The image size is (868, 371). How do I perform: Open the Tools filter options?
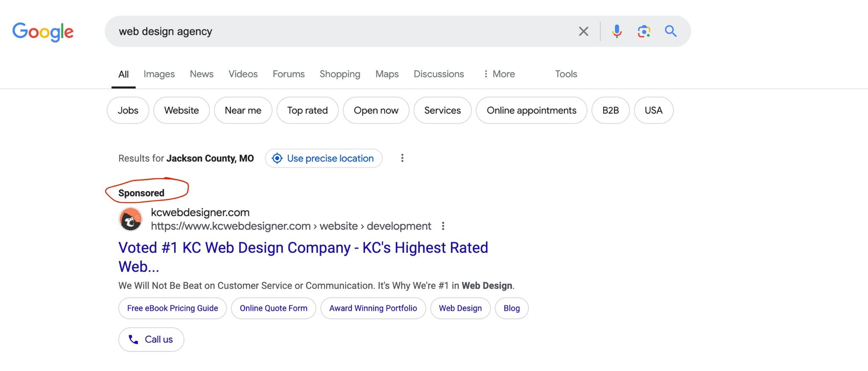point(566,74)
